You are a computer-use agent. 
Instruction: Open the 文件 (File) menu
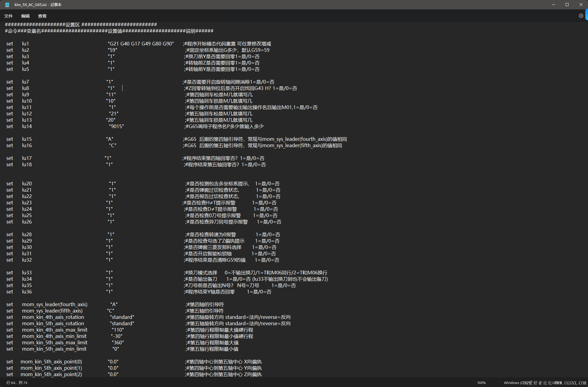coord(8,16)
